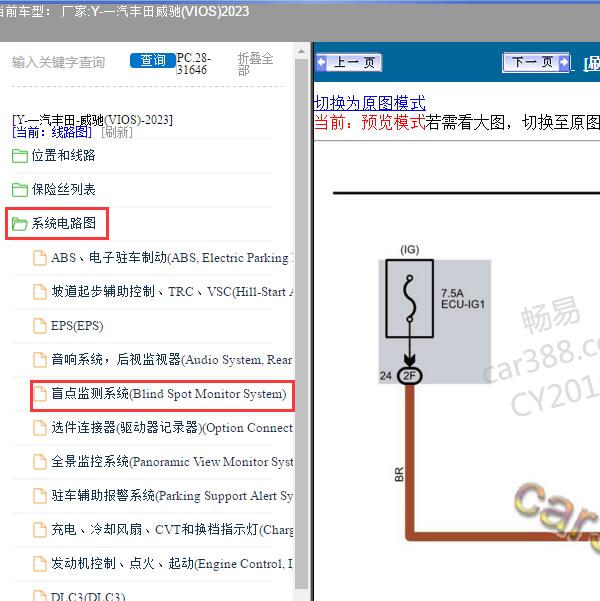Select the EPS(EPS) entry
The height and width of the screenshot is (601, 600).
click(77, 326)
